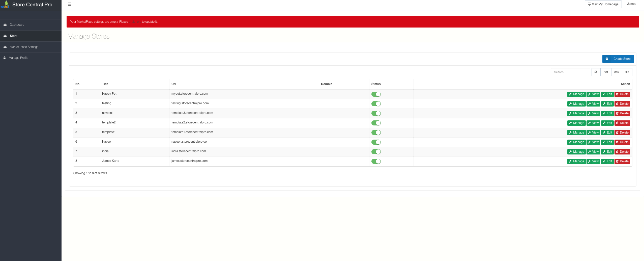Click the Visit My Homepage button
Image resolution: width=644 pixels, height=261 pixels.
pyautogui.click(x=603, y=4)
